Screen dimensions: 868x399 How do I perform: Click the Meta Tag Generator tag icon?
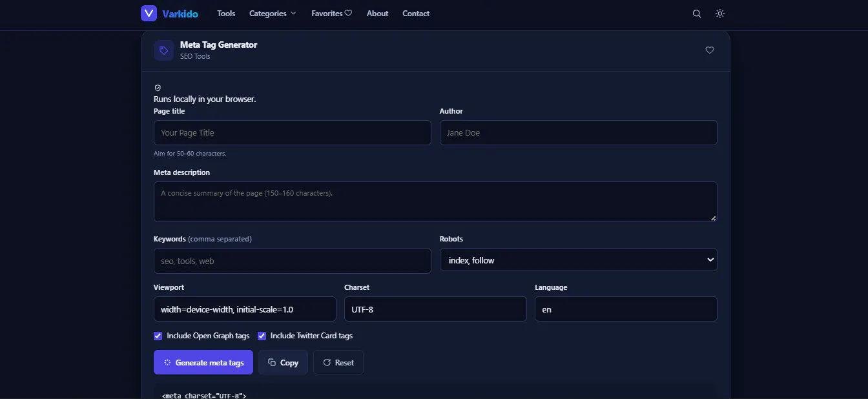164,50
